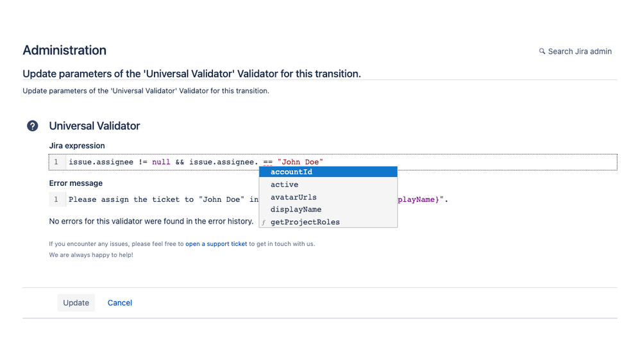Open a support ticket link
640x364 pixels.
216,244
